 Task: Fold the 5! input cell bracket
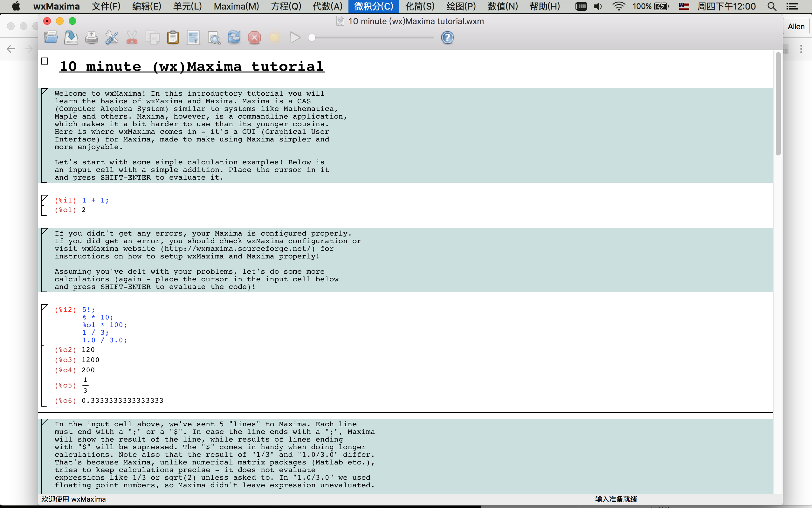click(44, 308)
